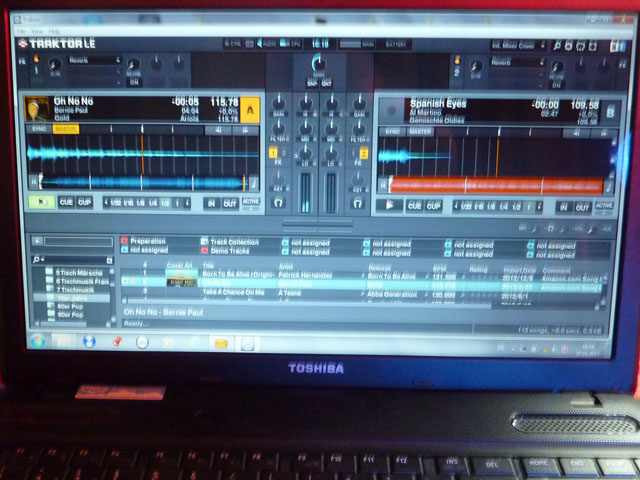The height and width of the screenshot is (480, 640).
Task: Toggle SYNC on Deck B
Action: [392, 131]
